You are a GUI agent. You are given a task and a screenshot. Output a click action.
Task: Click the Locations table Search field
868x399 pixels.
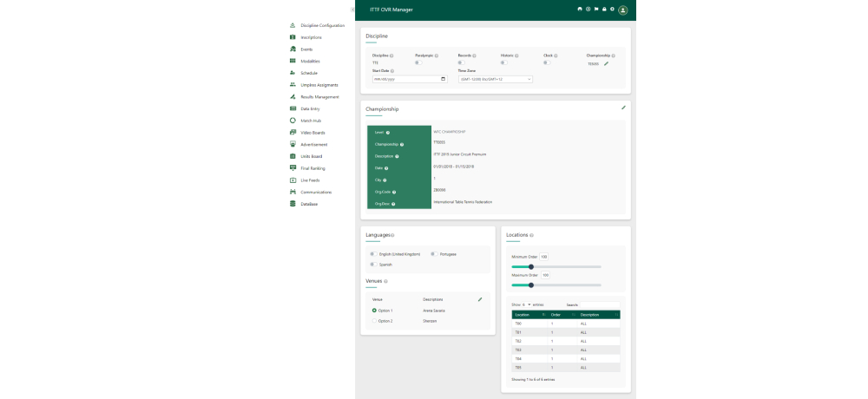point(601,304)
